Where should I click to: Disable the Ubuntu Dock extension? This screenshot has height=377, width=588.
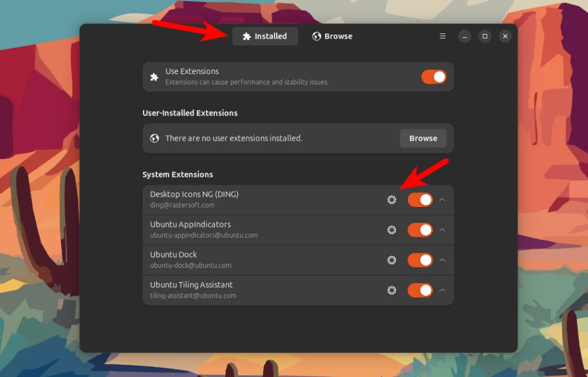pyautogui.click(x=420, y=260)
